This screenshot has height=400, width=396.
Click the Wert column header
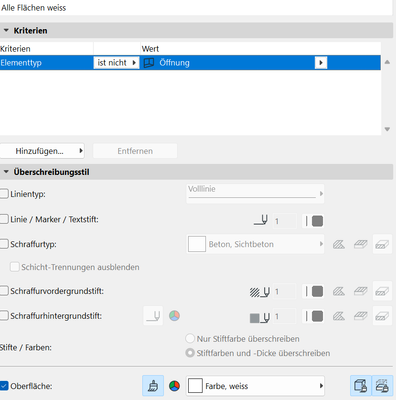260,49
